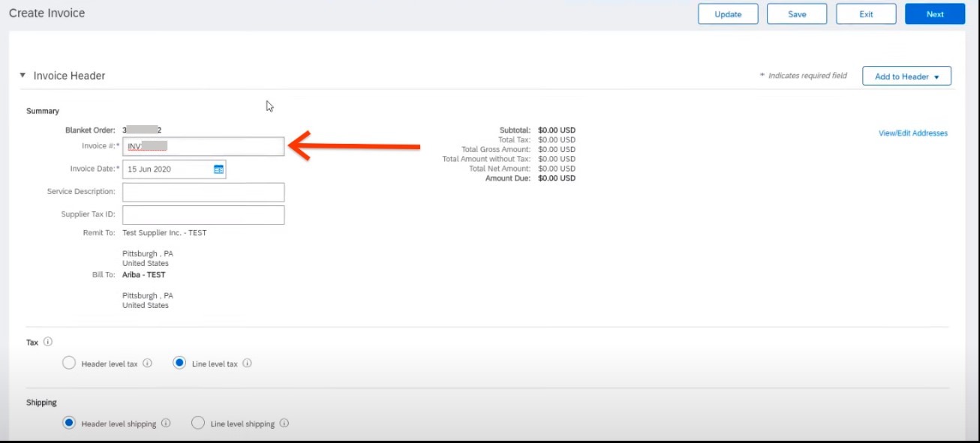
Task: Select Header level tax radio button
Action: [x=69, y=364]
